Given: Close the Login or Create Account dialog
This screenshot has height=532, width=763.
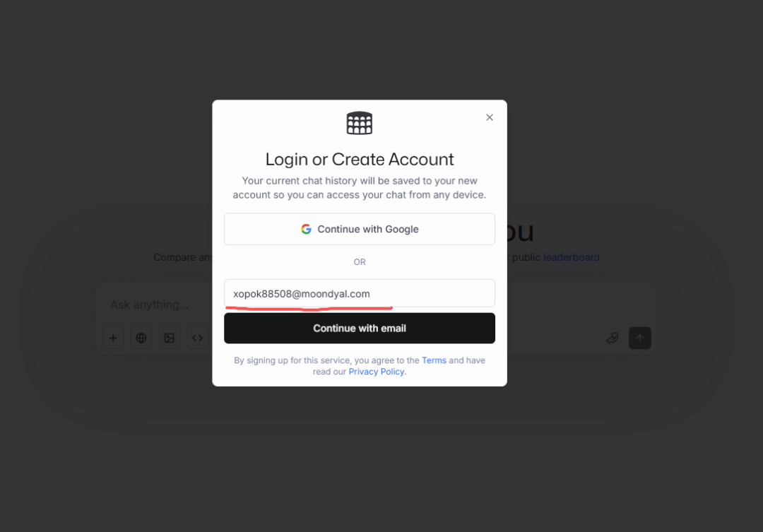Looking at the screenshot, I should [x=490, y=117].
